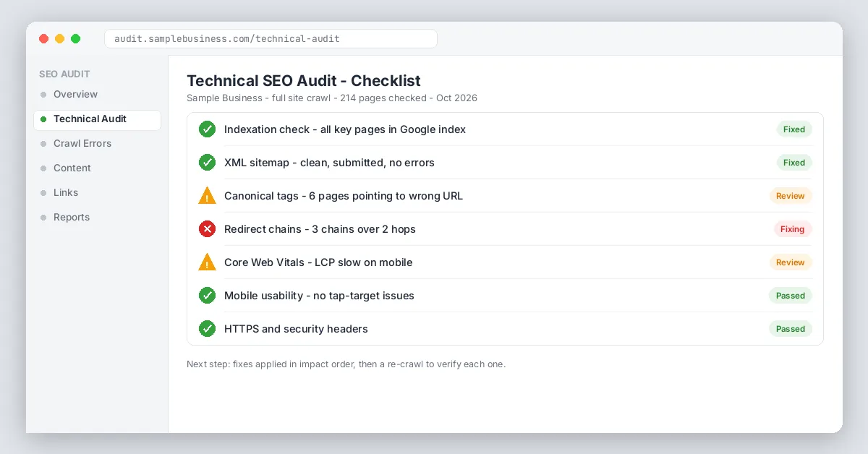
Task: Click Fixed badge on XML sitemap row
Action: pos(794,163)
